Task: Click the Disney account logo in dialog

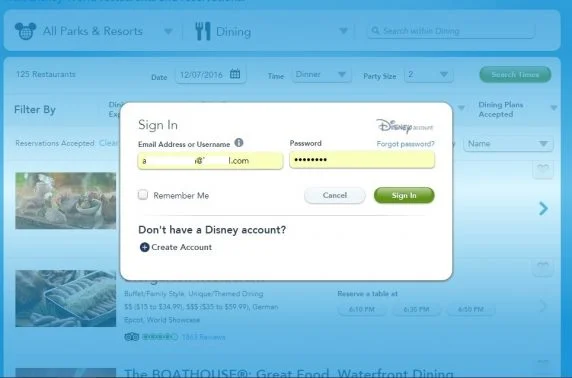Action: coord(405,126)
